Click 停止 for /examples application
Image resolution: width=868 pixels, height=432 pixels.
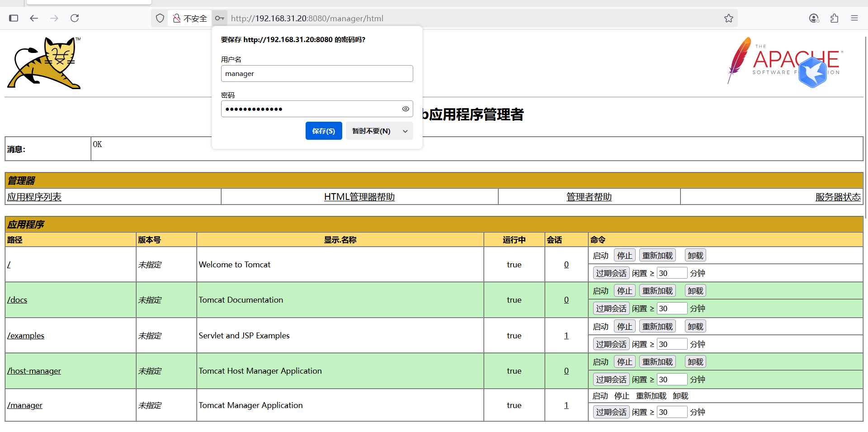pos(625,327)
